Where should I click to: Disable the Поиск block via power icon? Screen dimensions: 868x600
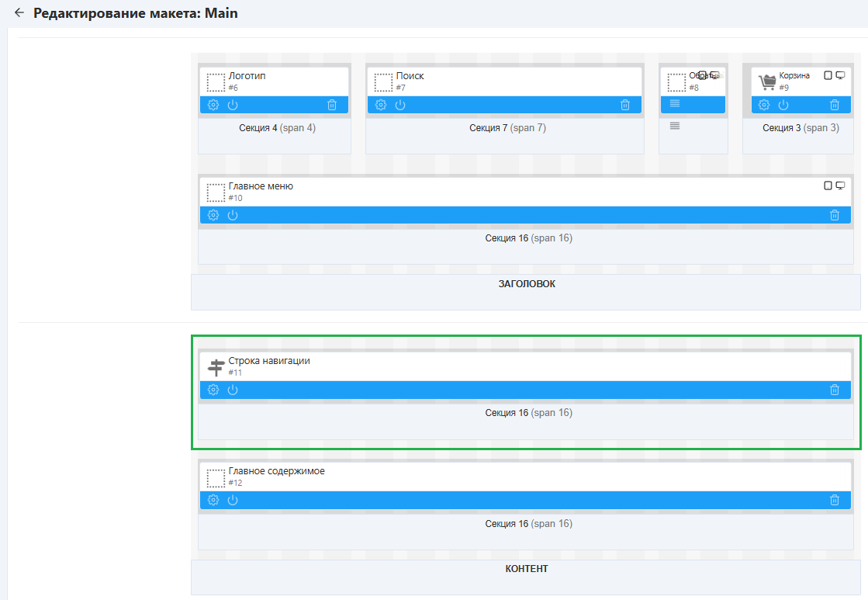[400, 105]
